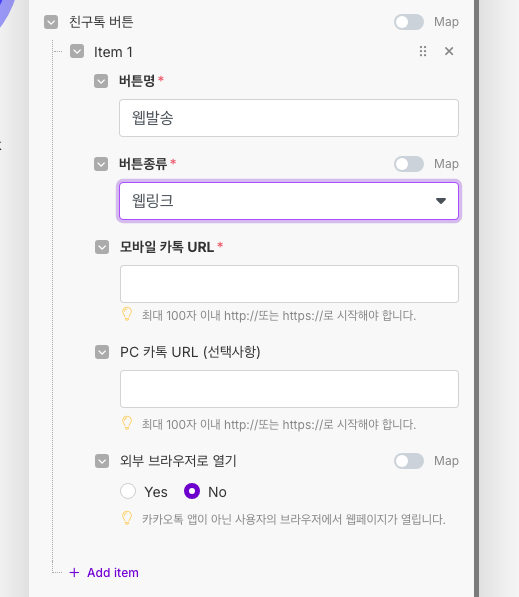Image resolution: width=519 pixels, height=597 pixels.
Task: Collapse the 모바일 카톡 URL field chevron
Action: tap(102, 247)
